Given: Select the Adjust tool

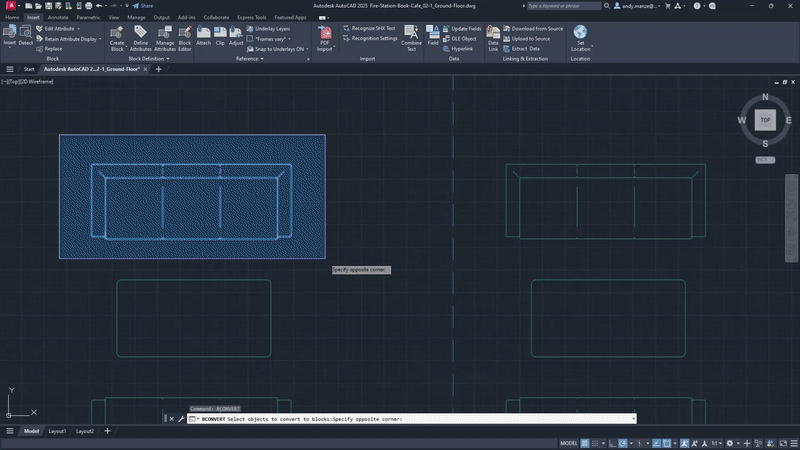Looking at the screenshot, I should (236, 36).
